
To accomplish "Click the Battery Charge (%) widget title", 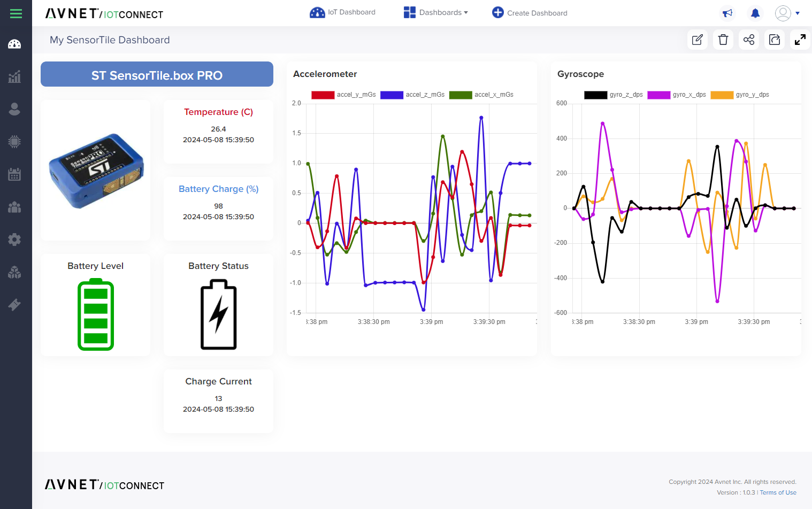I will 218,189.
